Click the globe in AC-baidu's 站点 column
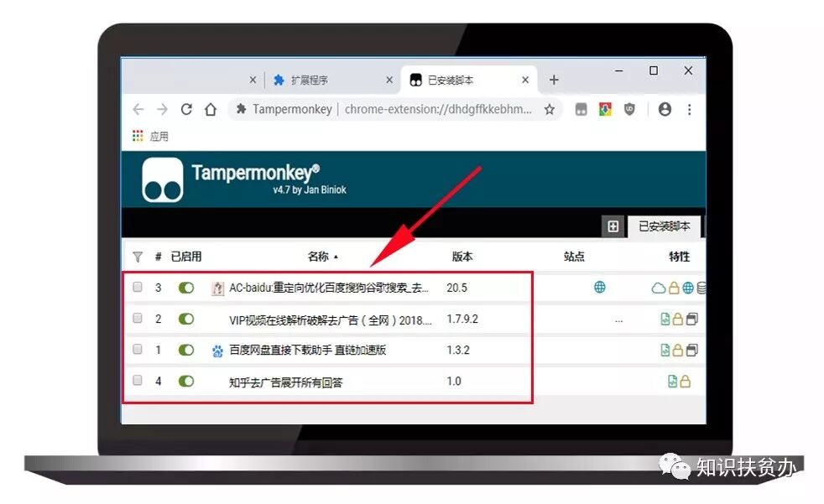The image size is (824, 504). click(x=600, y=287)
